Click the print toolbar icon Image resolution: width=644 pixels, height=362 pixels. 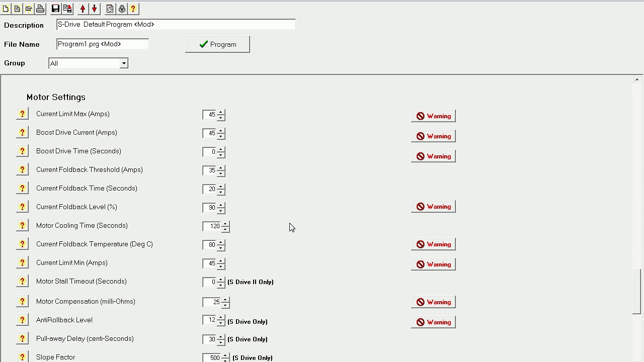coord(40,9)
